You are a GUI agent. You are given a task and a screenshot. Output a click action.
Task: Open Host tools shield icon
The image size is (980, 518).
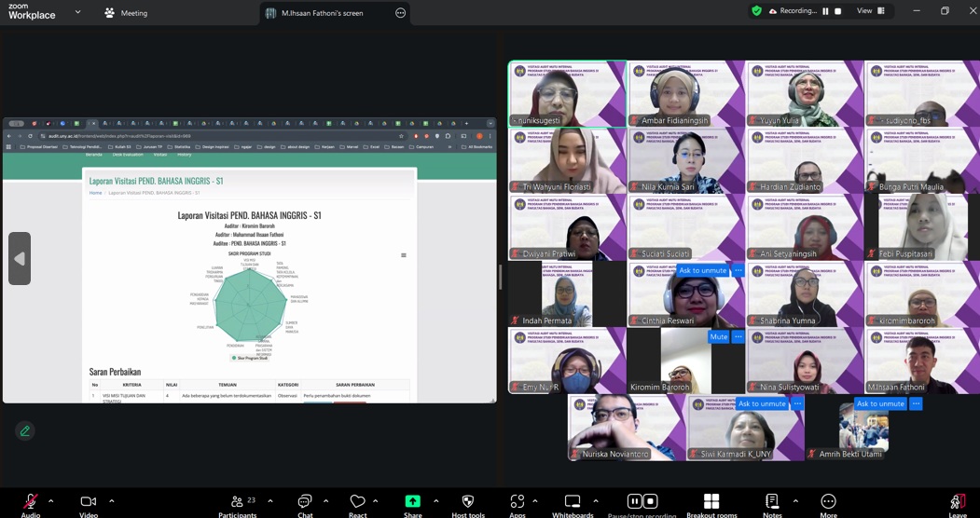[467, 501]
